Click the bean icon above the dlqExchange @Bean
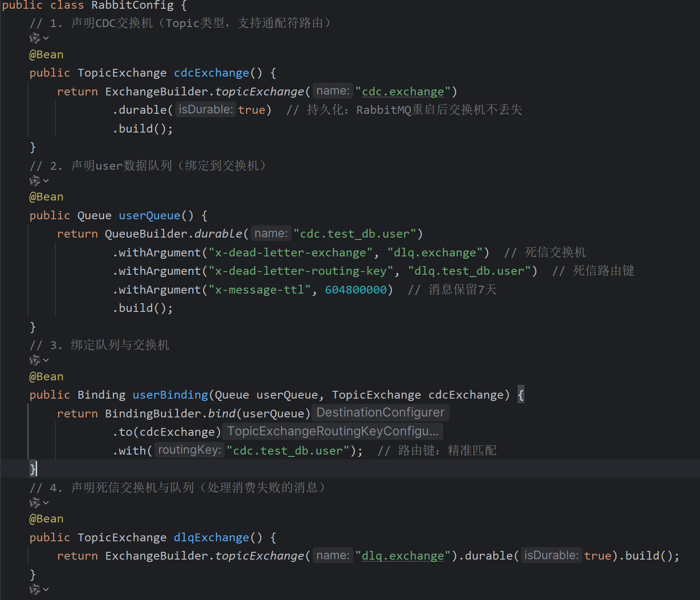Viewport: 700px width, 600px height. click(x=35, y=502)
